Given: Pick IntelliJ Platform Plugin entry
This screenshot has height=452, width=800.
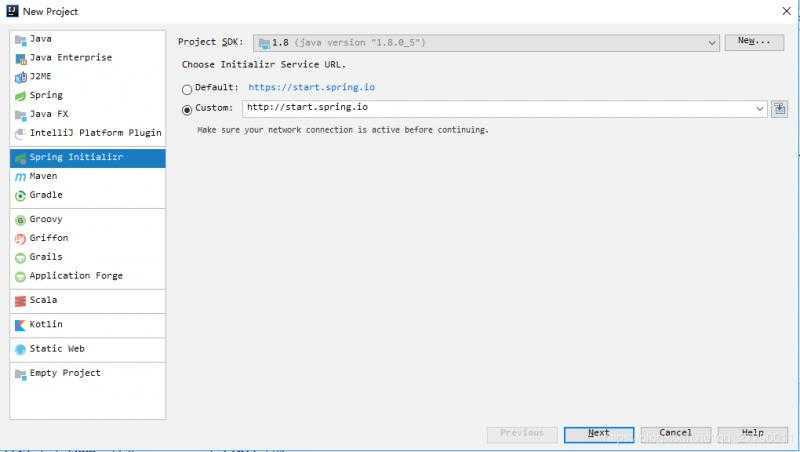Looking at the screenshot, I should pos(88,133).
